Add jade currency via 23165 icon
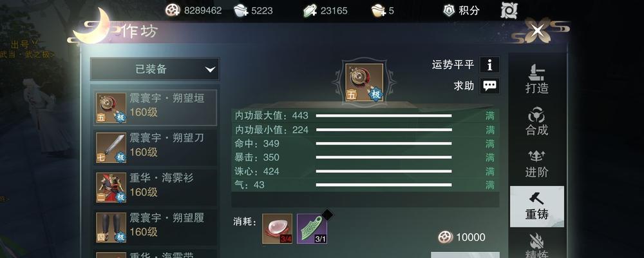Image resolution: width=644 pixels, height=258 pixels. [310, 10]
